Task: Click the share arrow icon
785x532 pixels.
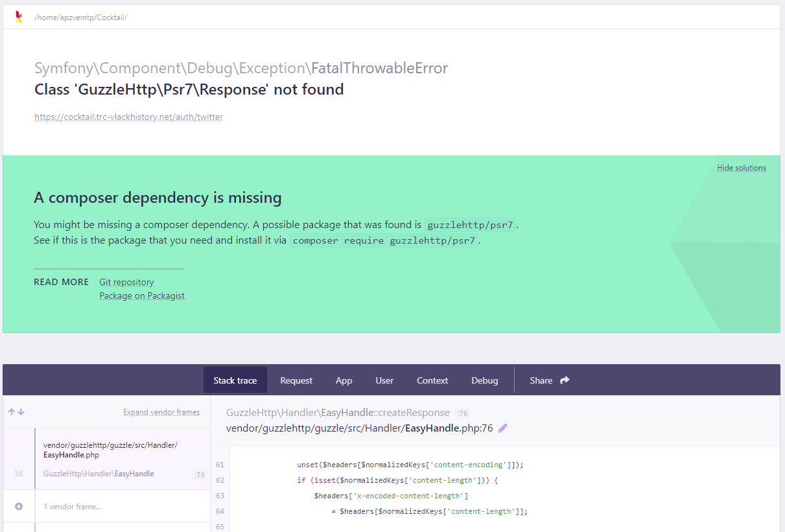Action: tap(565, 380)
